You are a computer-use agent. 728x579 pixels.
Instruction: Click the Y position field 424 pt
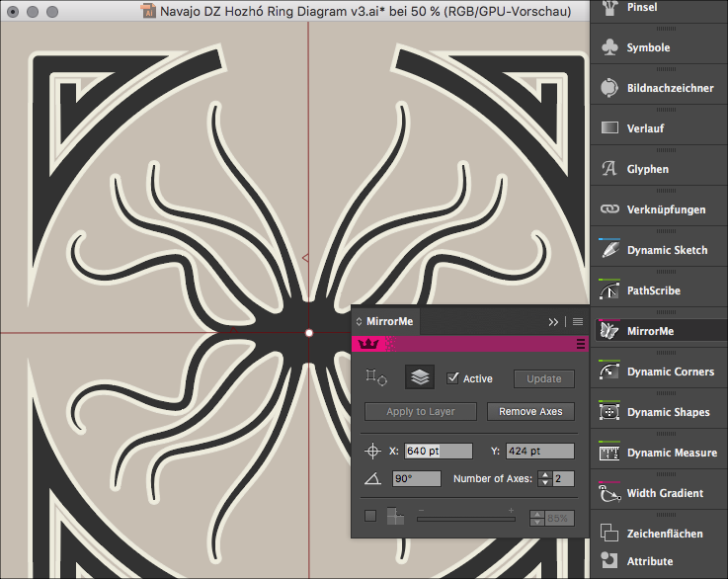tap(540, 451)
